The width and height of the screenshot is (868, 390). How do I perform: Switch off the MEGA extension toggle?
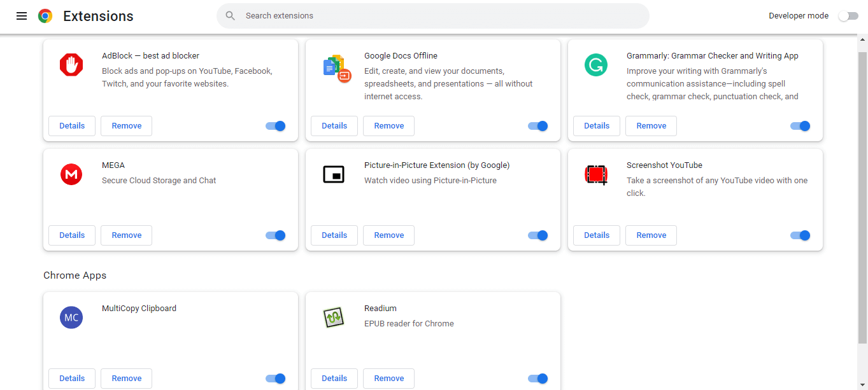276,235
